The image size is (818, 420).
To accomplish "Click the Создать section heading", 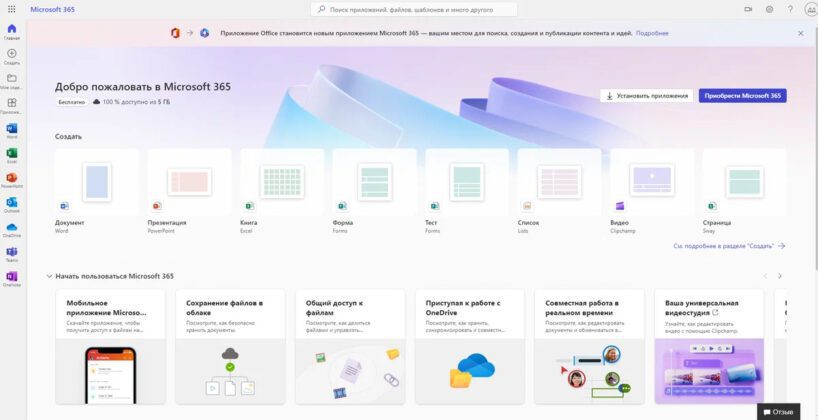I will [68, 137].
